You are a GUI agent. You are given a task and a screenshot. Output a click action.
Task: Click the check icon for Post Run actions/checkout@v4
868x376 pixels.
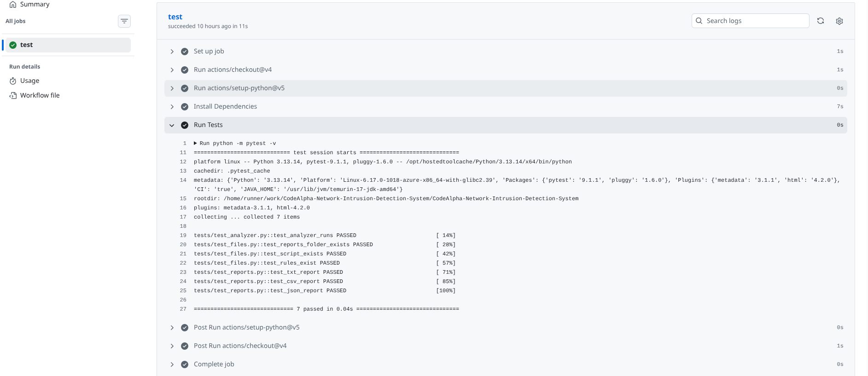[x=185, y=346]
